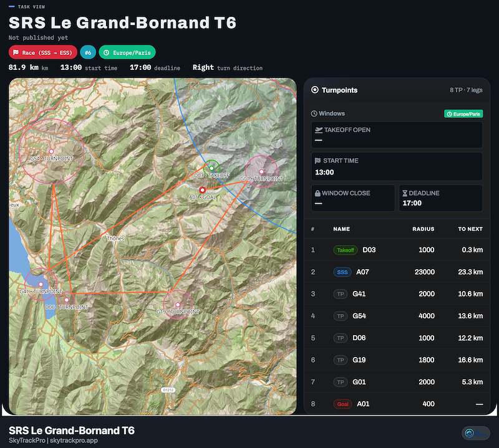Click the Thônes town label on map

click(115, 238)
